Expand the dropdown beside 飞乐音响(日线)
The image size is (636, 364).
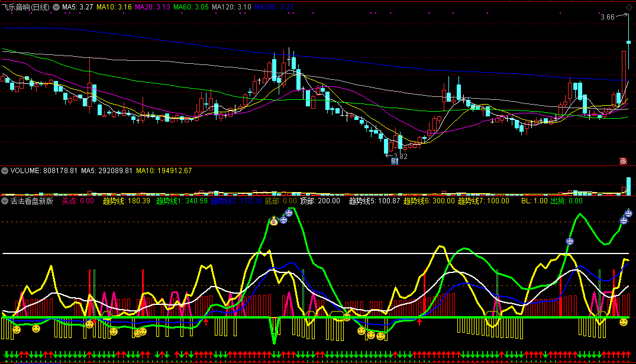56,7
